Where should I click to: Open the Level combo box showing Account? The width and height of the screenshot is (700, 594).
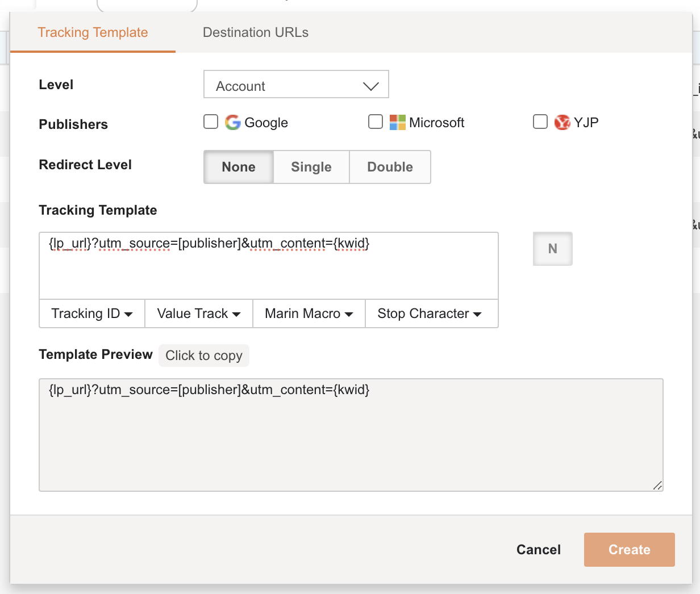(x=295, y=85)
